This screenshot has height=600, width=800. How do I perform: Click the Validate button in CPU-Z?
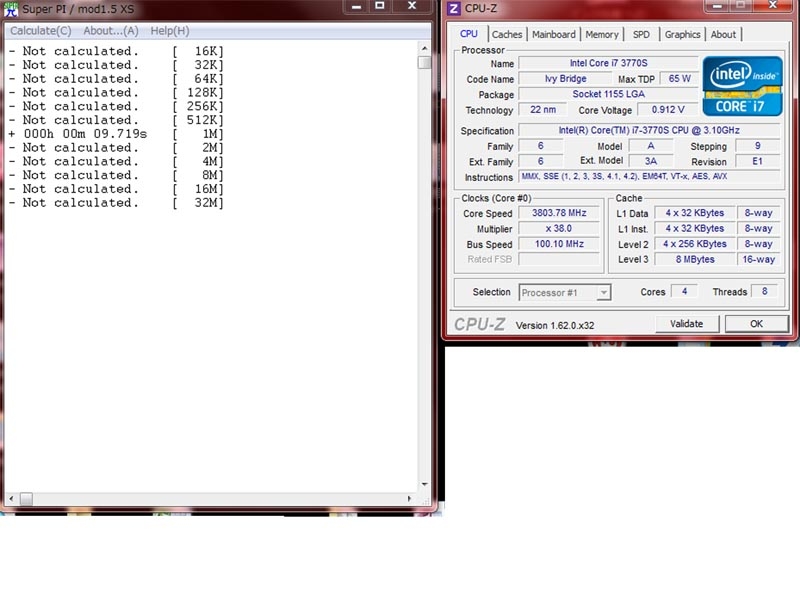point(687,324)
